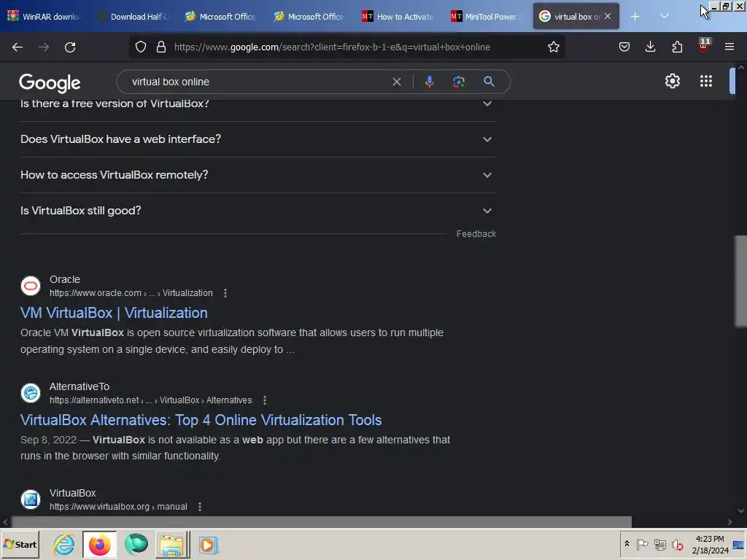The width and height of the screenshot is (747, 560).
Task: Switch to the MiniTool Power tab
Action: [x=487, y=17]
